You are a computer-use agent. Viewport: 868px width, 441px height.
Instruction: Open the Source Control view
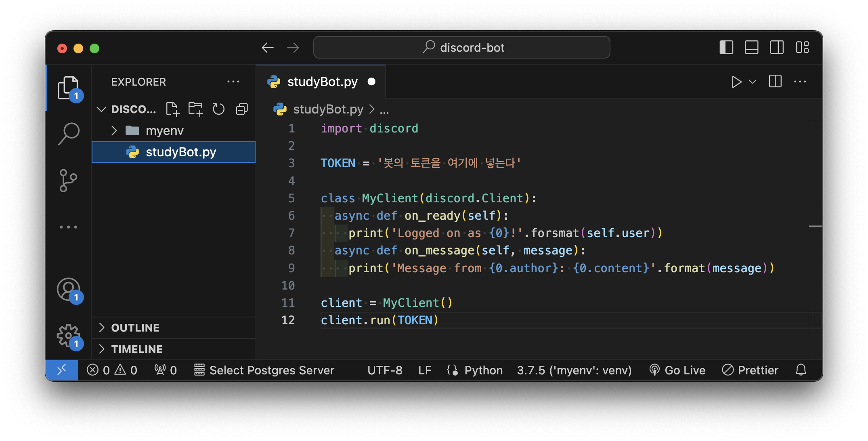[x=68, y=180]
